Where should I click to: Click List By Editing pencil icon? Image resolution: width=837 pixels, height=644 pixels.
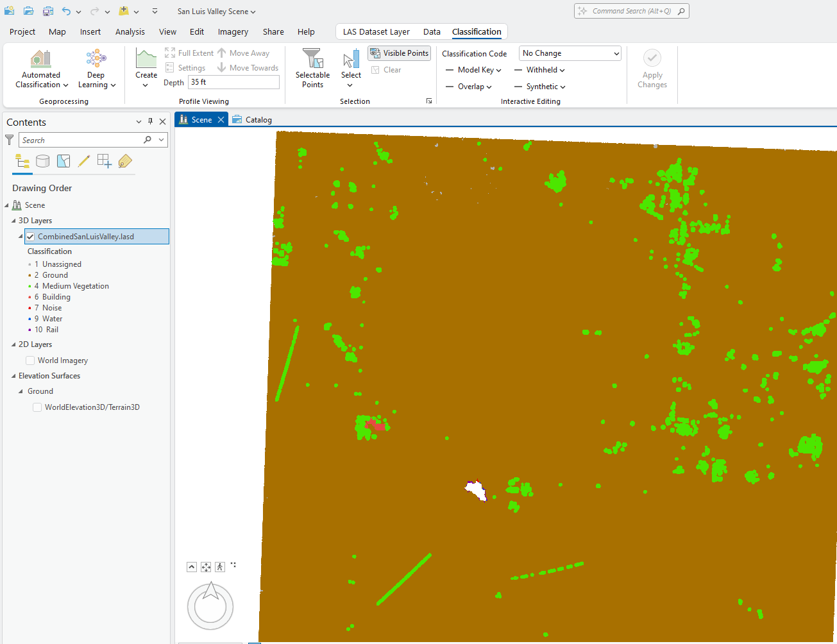pyautogui.click(x=84, y=161)
